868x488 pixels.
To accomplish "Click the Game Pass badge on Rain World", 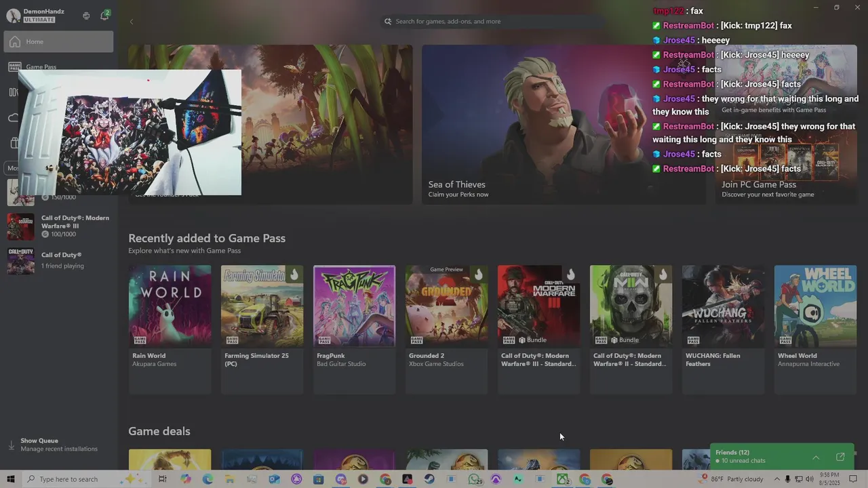I will click(x=139, y=340).
